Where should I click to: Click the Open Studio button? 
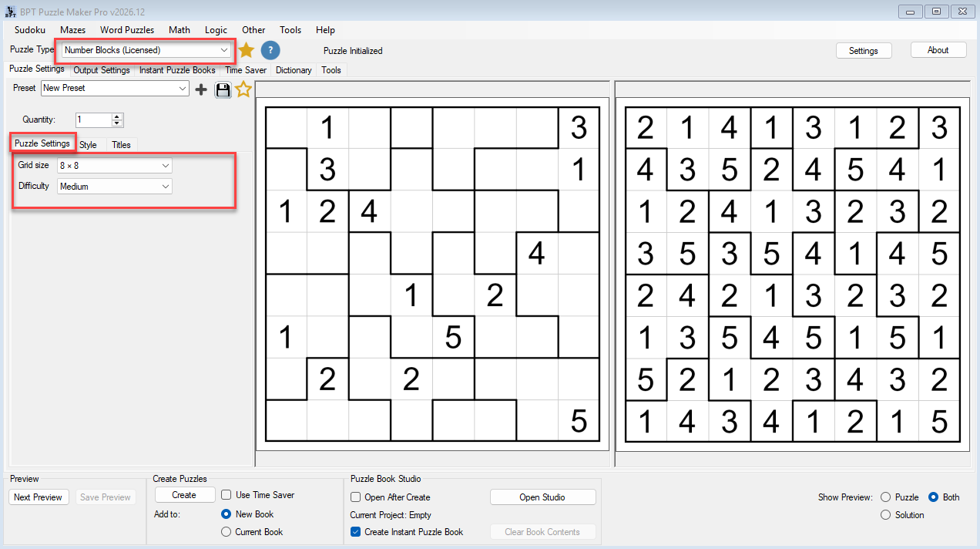(542, 497)
